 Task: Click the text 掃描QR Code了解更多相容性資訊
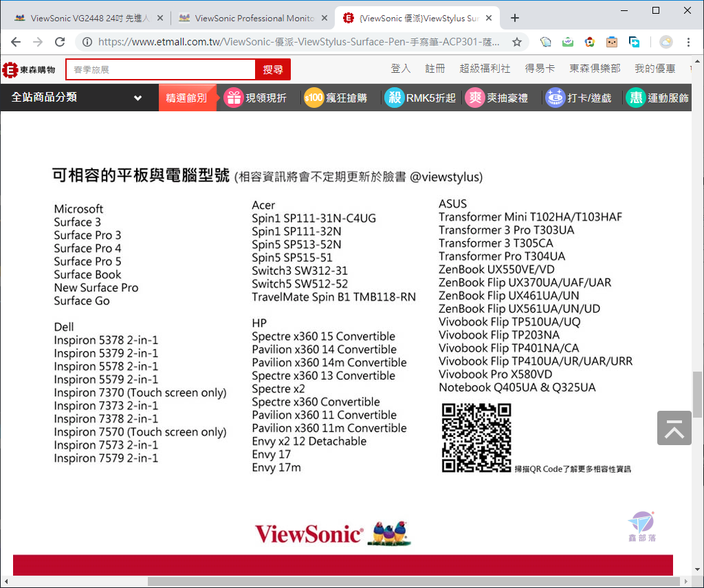click(x=573, y=468)
